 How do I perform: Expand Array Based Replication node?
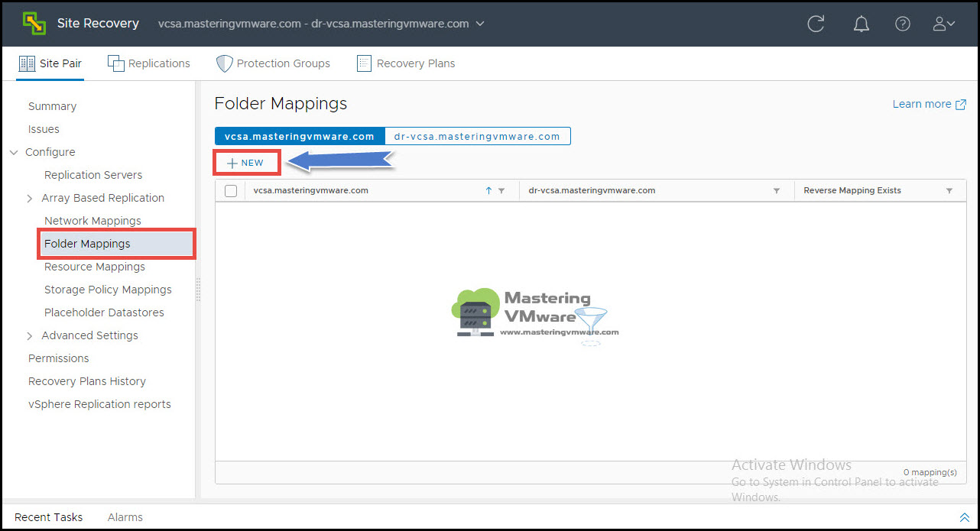click(30, 199)
